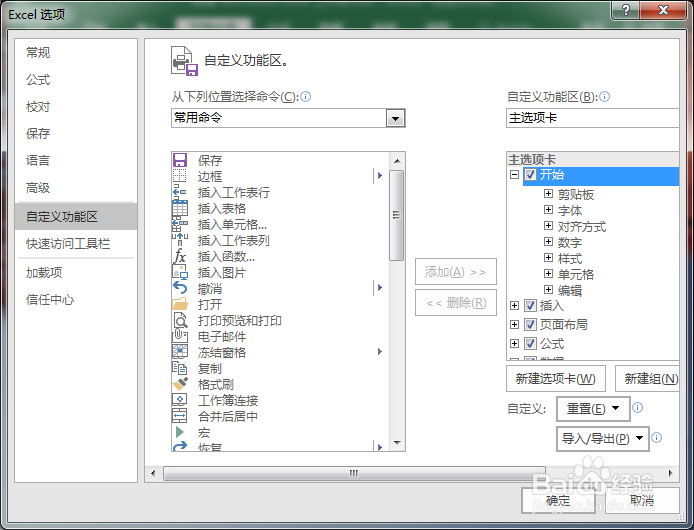Expand the 插入 tab node

tap(514, 306)
